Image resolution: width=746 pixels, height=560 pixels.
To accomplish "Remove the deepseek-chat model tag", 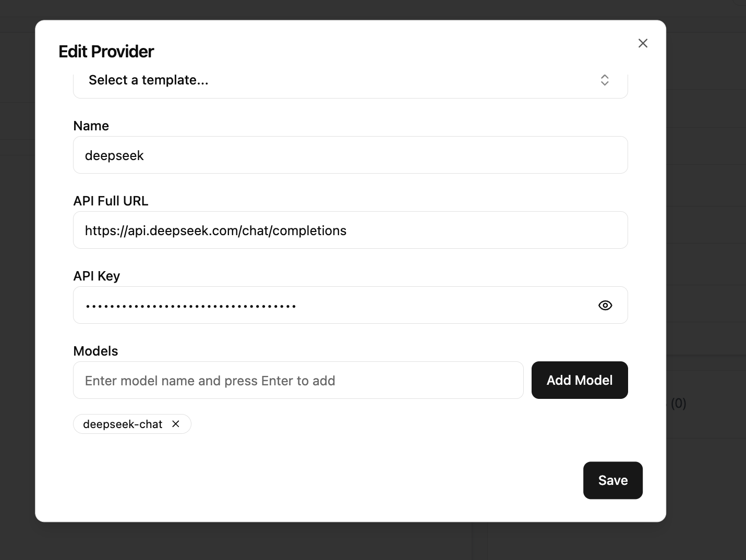I will pyautogui.click(x=176, y=424).
